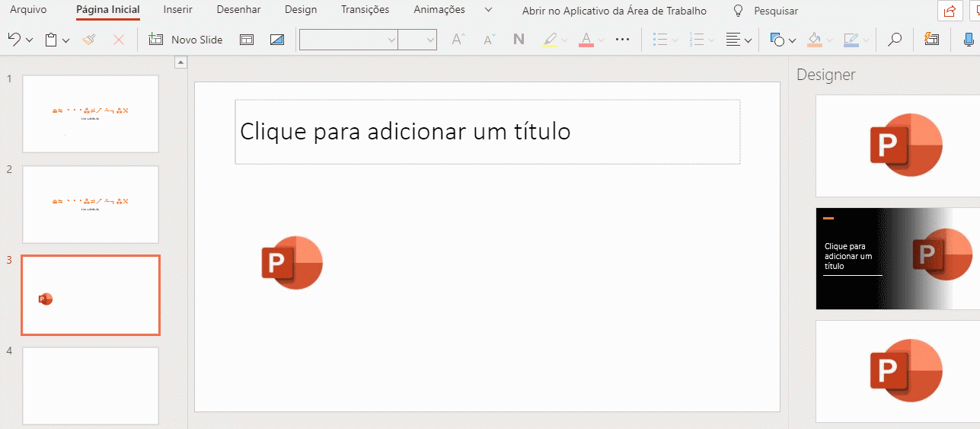Open the Shapes gallery icon
This screenshot has height=429, width=980.
777,40
